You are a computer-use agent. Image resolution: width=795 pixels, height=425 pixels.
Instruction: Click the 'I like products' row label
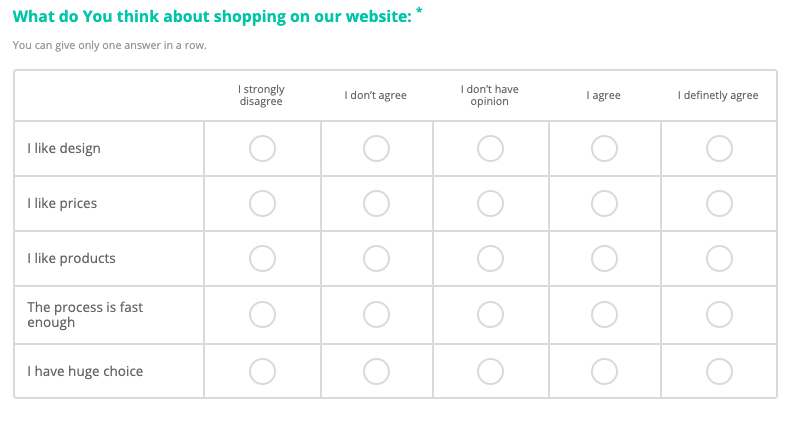[x=71, y=259]
